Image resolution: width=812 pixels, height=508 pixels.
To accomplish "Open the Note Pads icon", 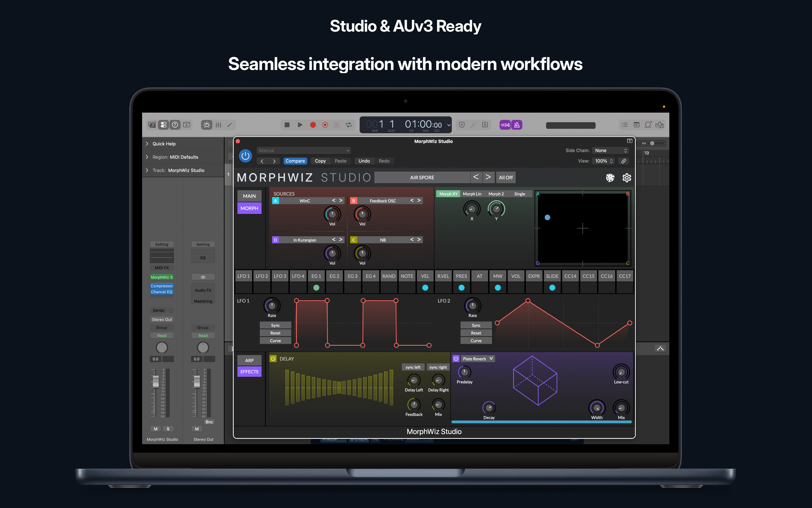I will click(637, 125).
